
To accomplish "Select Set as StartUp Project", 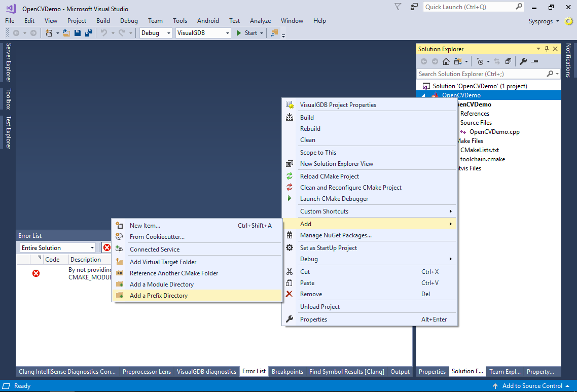I will [x=370, y=247].
